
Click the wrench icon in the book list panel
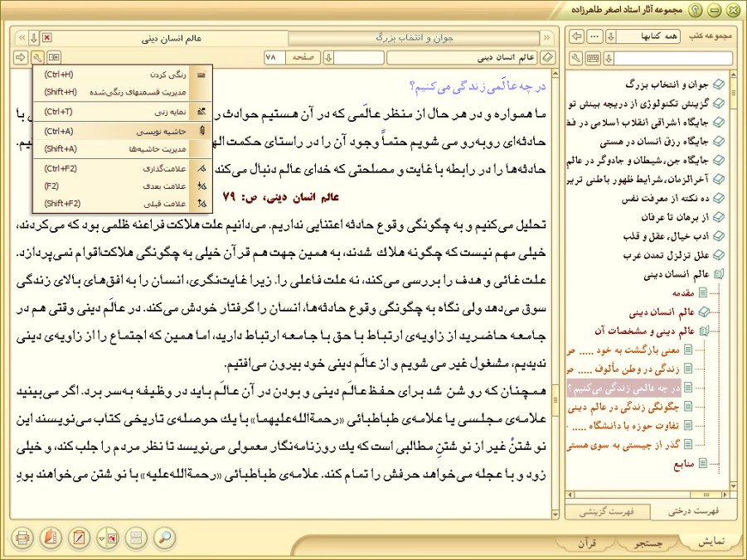pyautogui.click(x=576, y=59)
